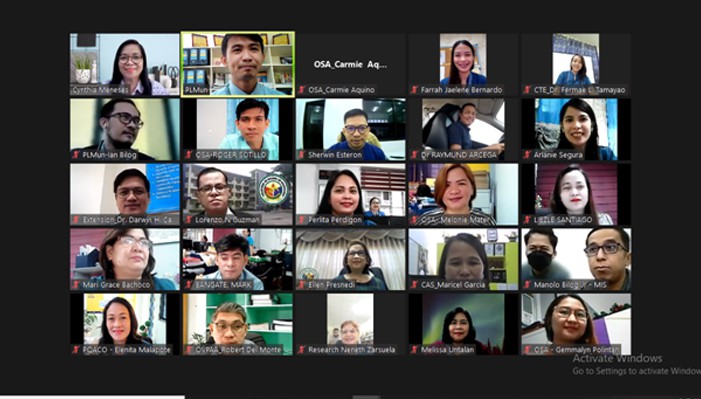Select CAS_Maricel Garcia video tile

pyautogui.click(x=463, y=259)
